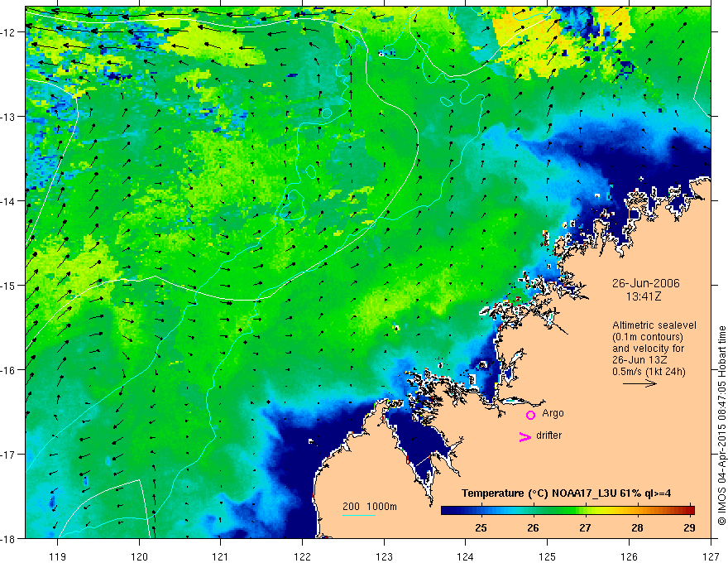Click the date text 26-Jun-2006

pos(645,283)
